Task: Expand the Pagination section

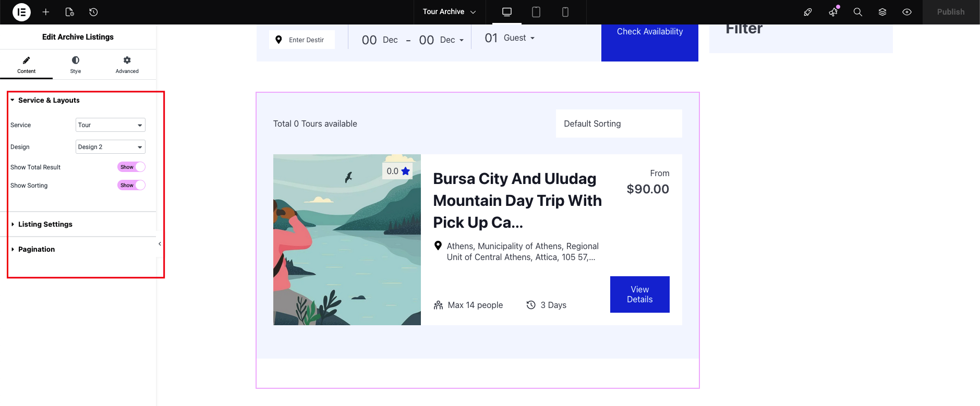Action: [37, 249]
